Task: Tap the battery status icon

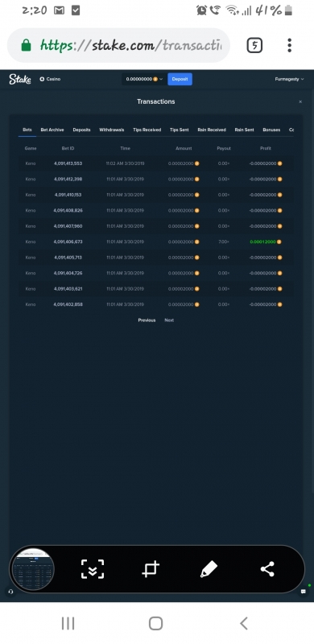Action: (x=288, y=10)
